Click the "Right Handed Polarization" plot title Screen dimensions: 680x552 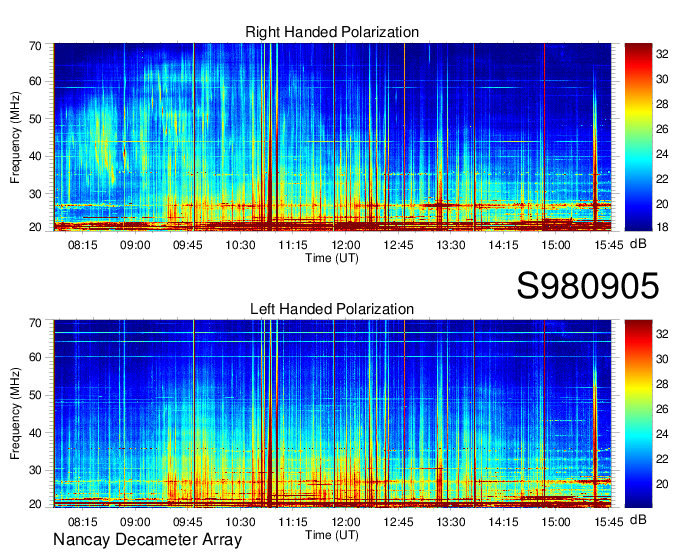[x=332, y=32]
